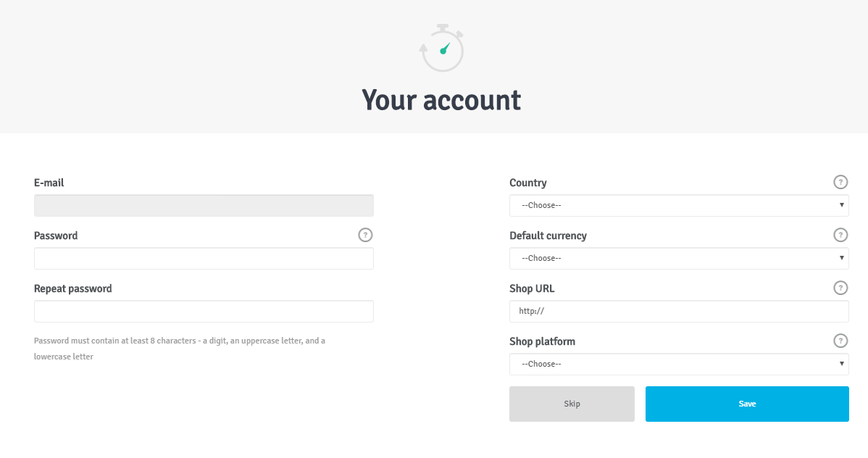
Task: Show help for Default currency via its question icon
Action: [x=840, y=235]
